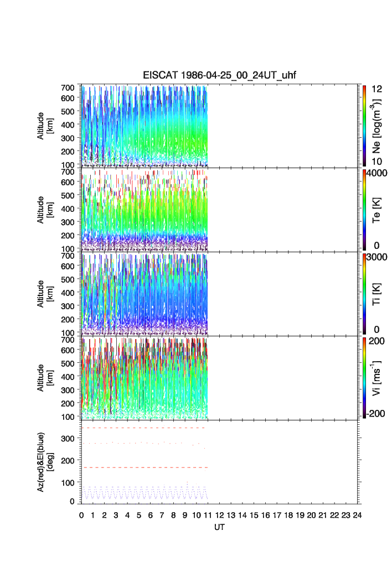Click the 500 altitude tick in Ti panel
The image size is (392, 588).
point(68,279)
